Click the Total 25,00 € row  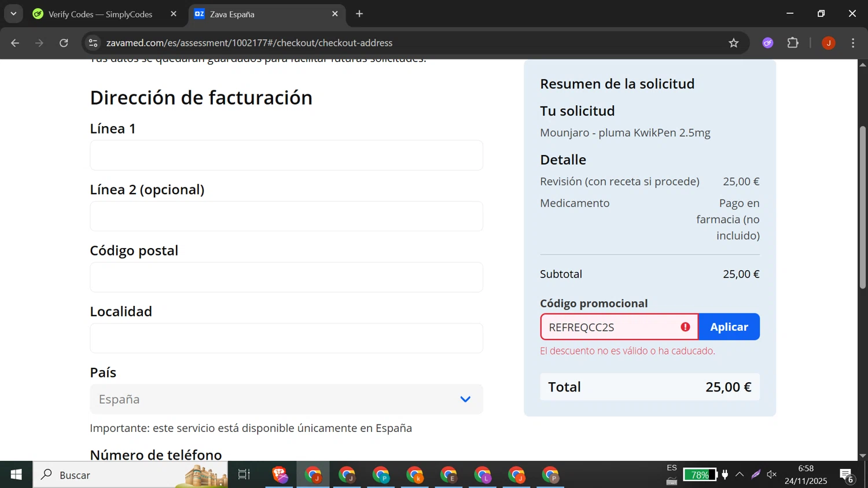(x=650, y=387)
